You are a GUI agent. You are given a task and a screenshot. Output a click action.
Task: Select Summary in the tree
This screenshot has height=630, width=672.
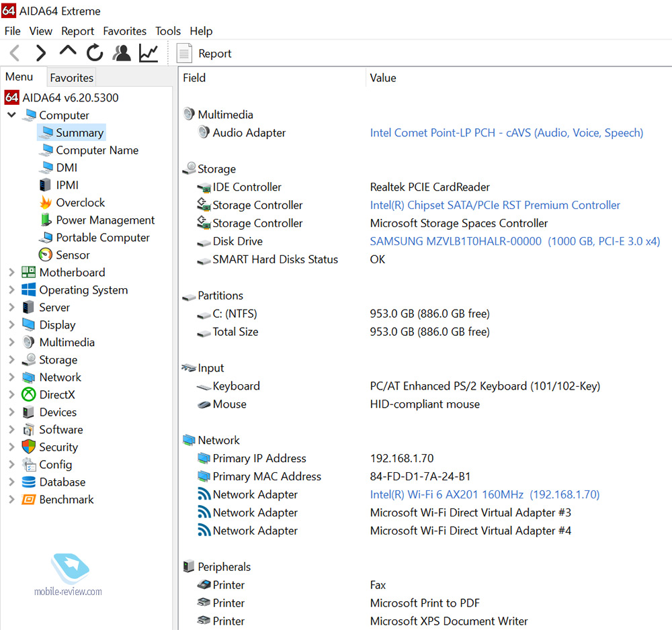pyautogui.click(x=71, y=133)
